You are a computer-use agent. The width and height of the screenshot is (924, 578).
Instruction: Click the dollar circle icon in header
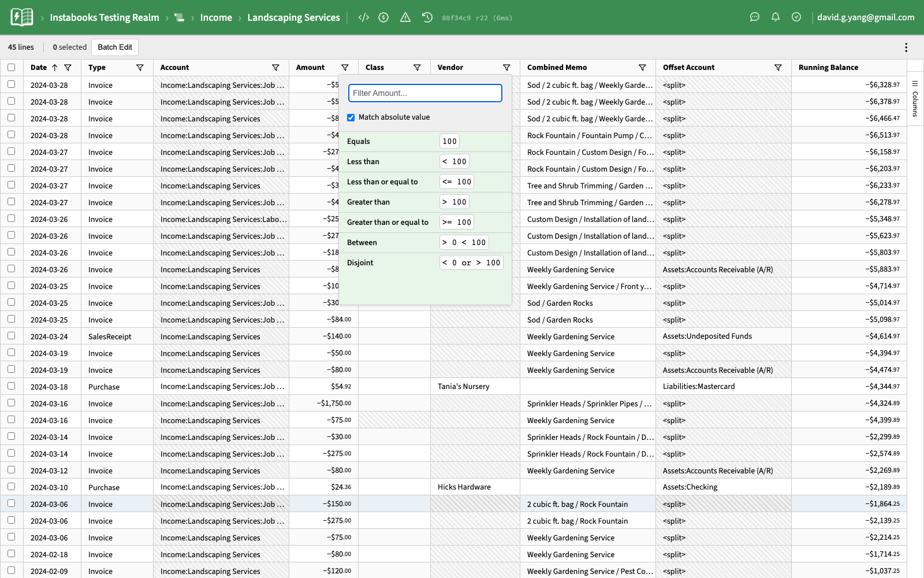[x=383, y=17]
